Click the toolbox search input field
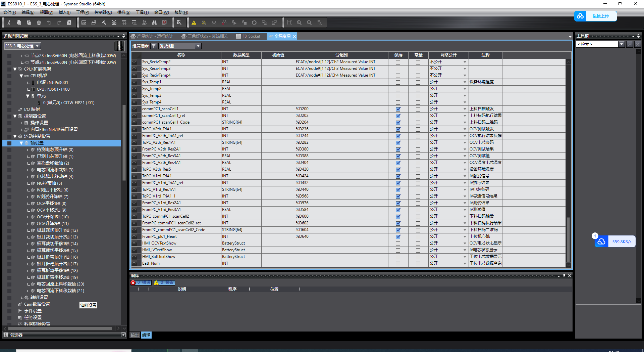The height and width of the screenshot is (352, 644). (x=597, y=44)
